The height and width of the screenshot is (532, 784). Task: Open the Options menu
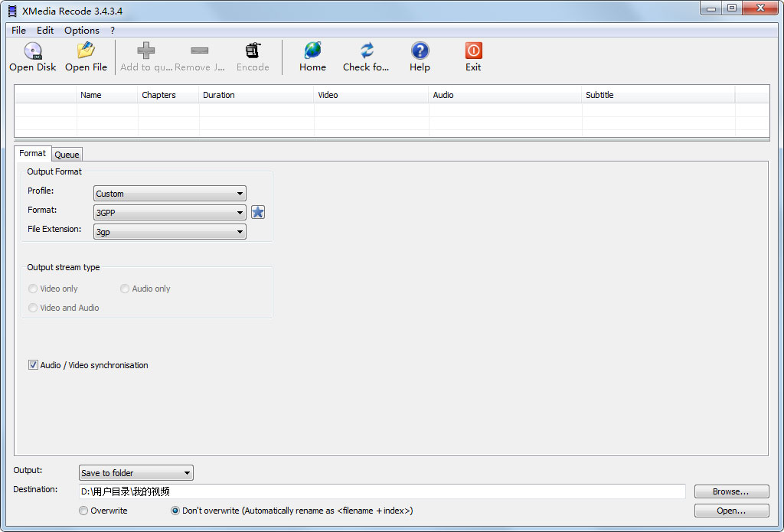pos(82,31)
